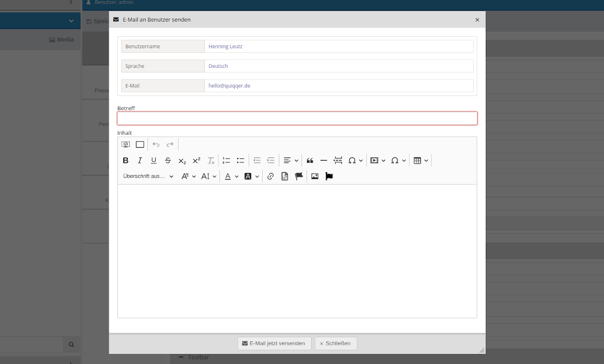The width and height of the screenshot is (604, 364).
Task: Click E-Mail jetzt versenden button
Action: (x=274, y=343)
